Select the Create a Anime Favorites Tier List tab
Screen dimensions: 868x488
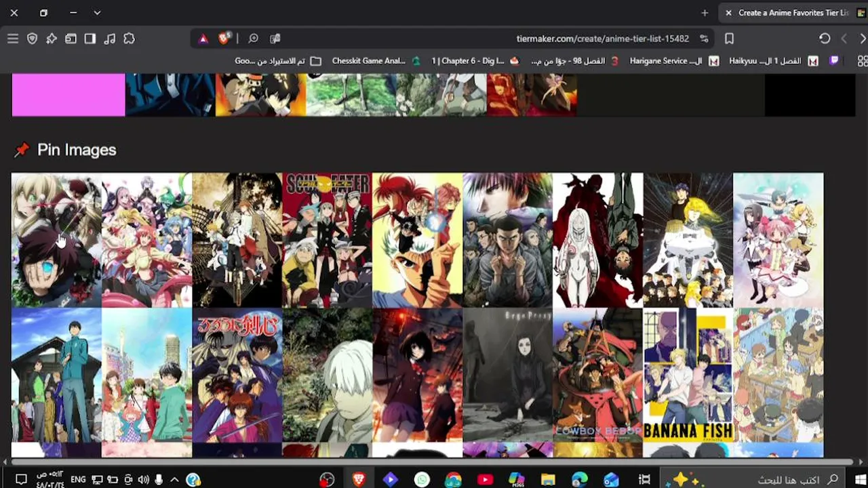pos(792,13)
